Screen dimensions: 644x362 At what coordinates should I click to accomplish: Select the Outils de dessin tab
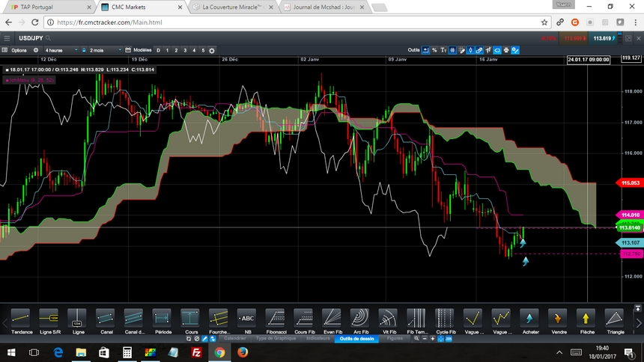357,339
